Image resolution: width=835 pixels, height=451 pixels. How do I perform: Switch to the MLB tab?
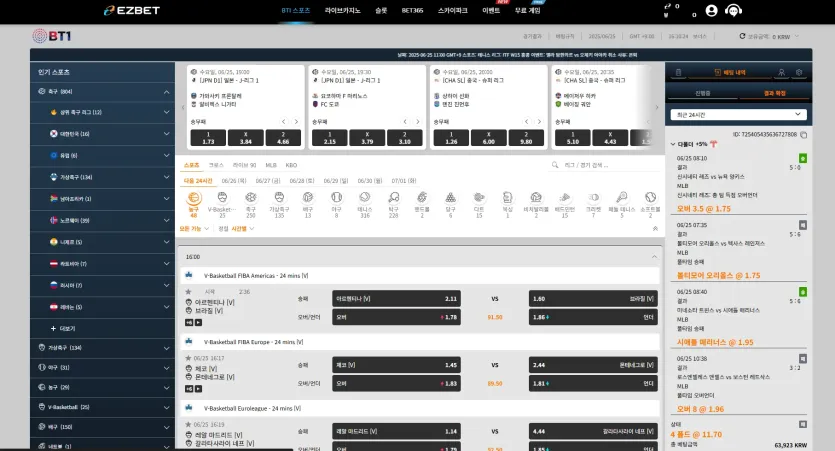coord(271,165)
